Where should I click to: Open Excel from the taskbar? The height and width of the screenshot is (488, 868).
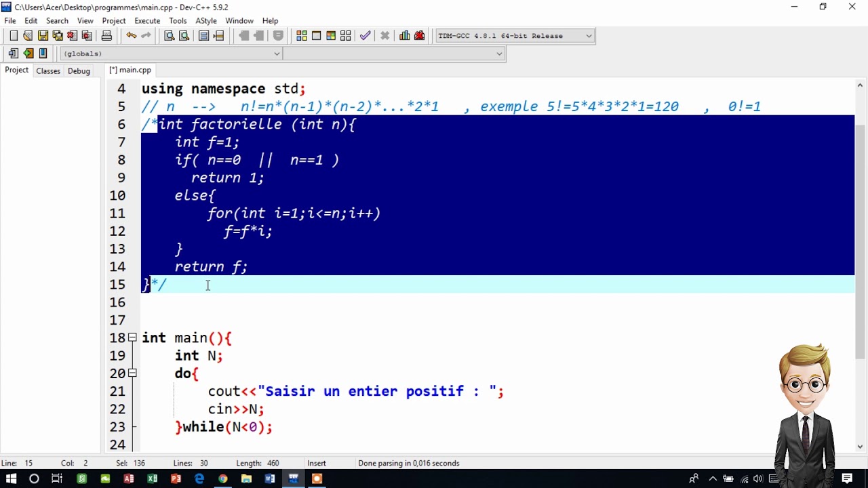[x=153, y=479]
